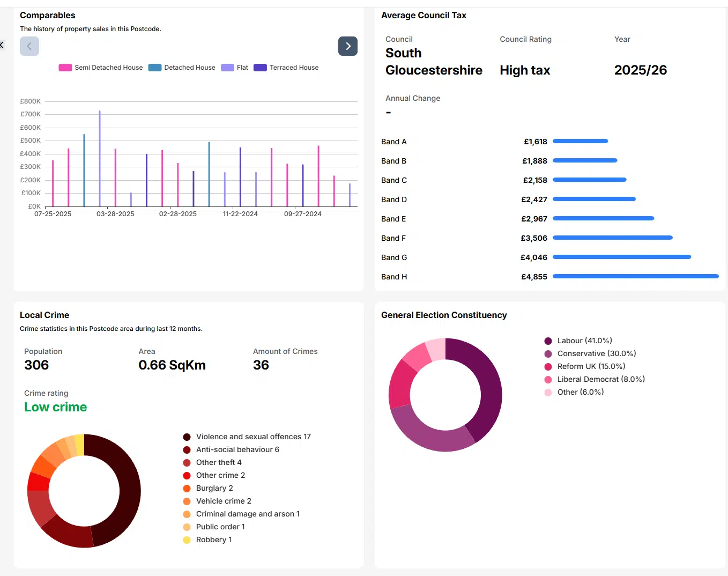Select Criminal damage and arson 1 legend item
This screenshot has height=576, width=728.
[x=241, y=514]
